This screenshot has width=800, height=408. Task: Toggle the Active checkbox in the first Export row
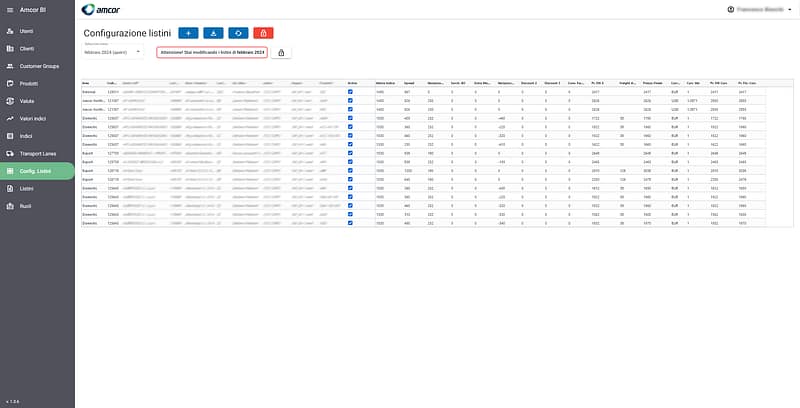point(350,153)
